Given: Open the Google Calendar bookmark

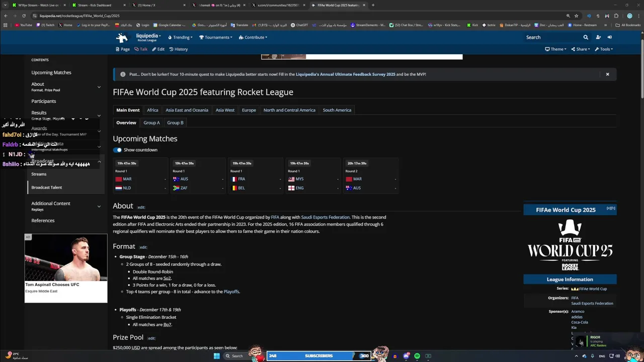Looking at the screenshot, I should coord(169,25).
